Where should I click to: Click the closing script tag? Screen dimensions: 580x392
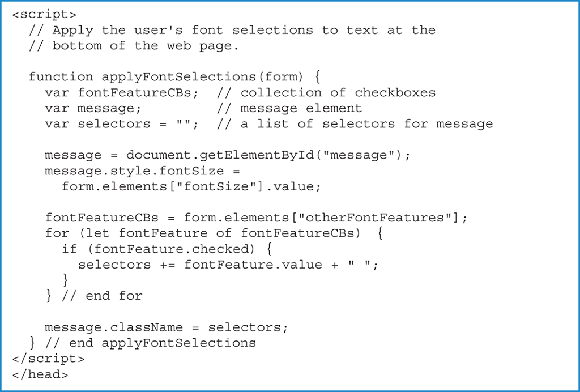click(48, 359)
